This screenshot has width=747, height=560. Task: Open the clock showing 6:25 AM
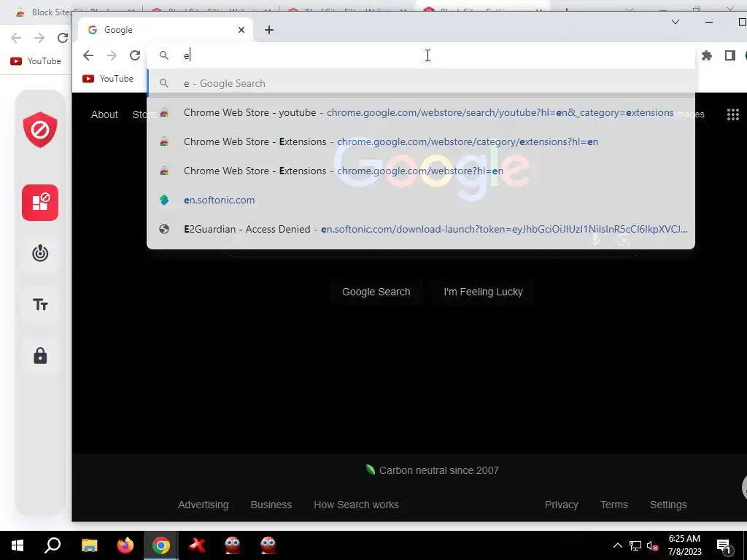684,545
